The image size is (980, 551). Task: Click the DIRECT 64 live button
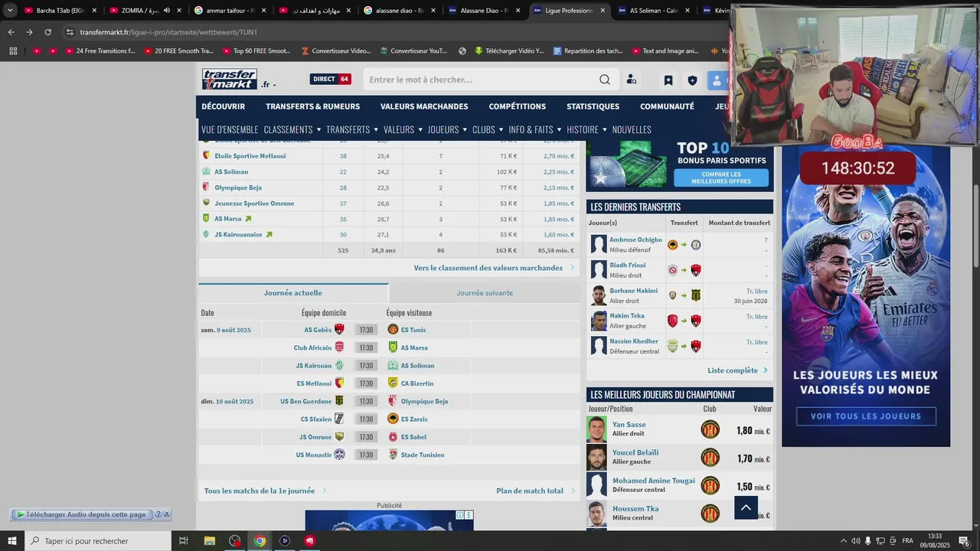330,79
